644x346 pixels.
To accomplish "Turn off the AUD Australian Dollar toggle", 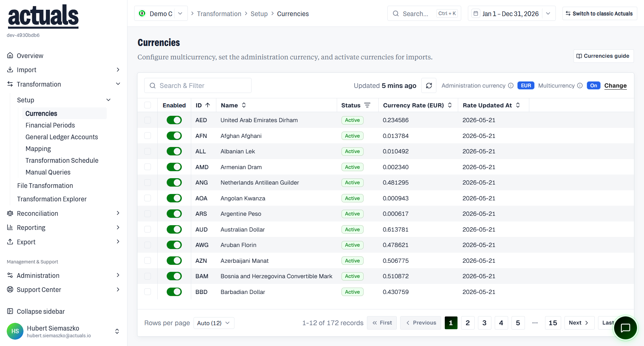I will (174, 230).
